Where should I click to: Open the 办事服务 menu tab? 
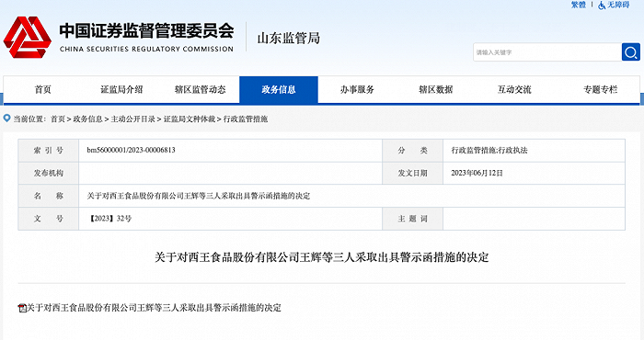coord(357,89)
